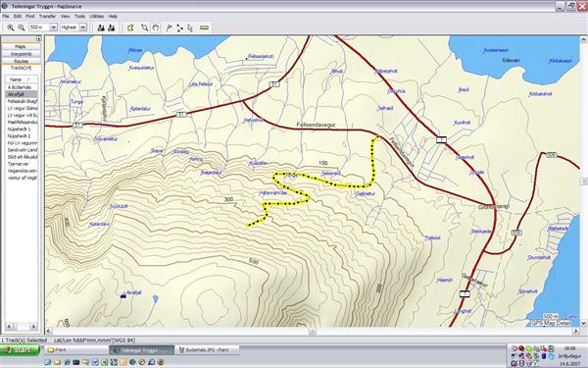Activate the Zoom selection tool
This screenshot has width=588, height=368.
point(144,27)
